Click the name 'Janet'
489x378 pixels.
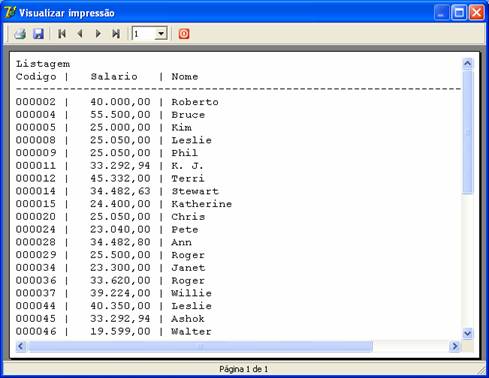pos(188,268)
